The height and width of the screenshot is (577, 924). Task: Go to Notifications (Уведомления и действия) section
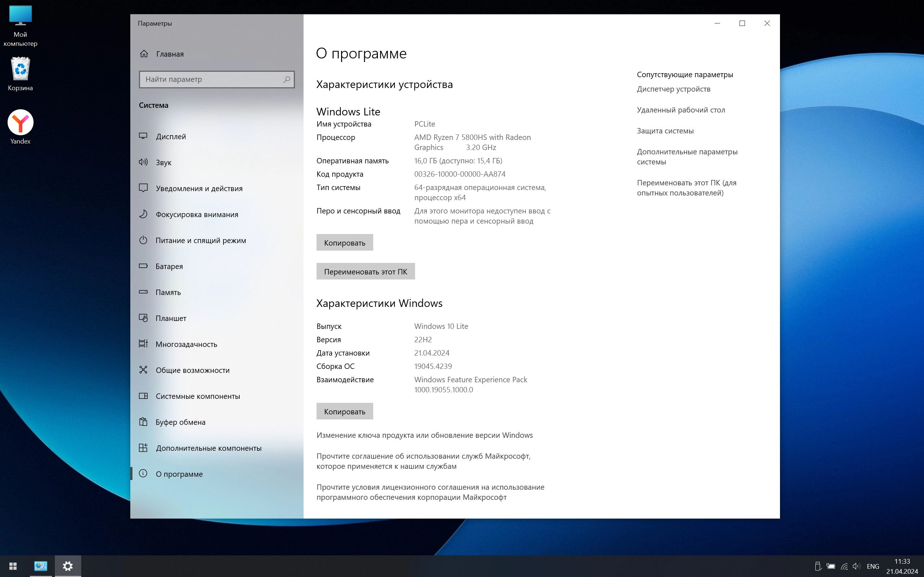click(x=199, y=189)
